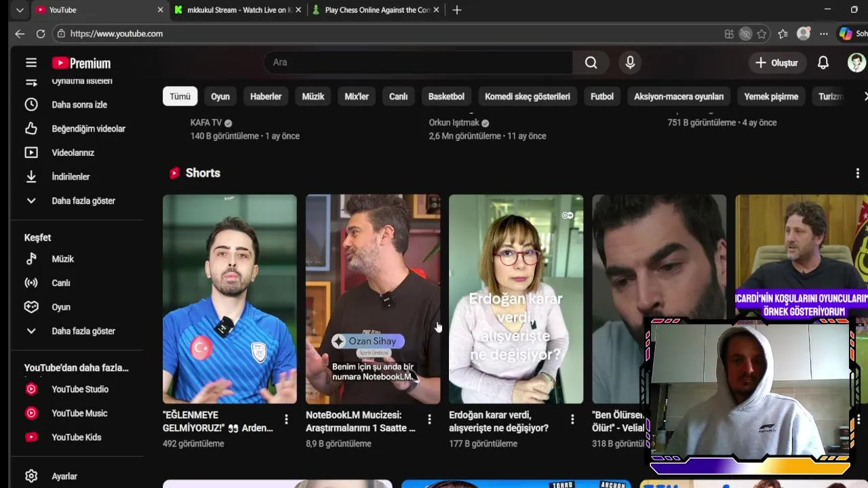
Task: Open the Copilot icon in toolbar
Action: [845, 33]
